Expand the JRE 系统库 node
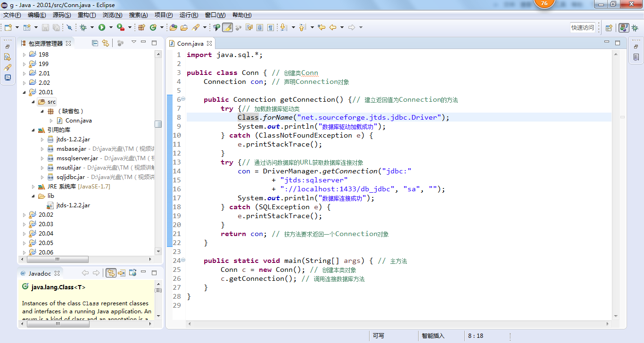The image size is (644, 343). point(33,186)
